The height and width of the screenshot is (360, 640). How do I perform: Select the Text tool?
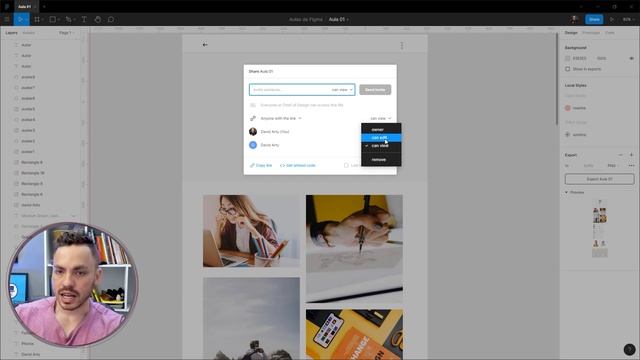(84, 19)
